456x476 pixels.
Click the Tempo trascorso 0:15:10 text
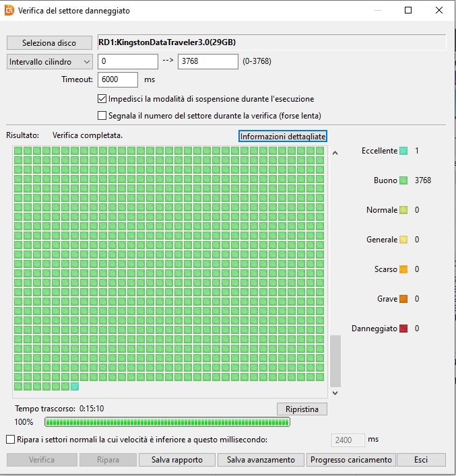pos(59,409)
